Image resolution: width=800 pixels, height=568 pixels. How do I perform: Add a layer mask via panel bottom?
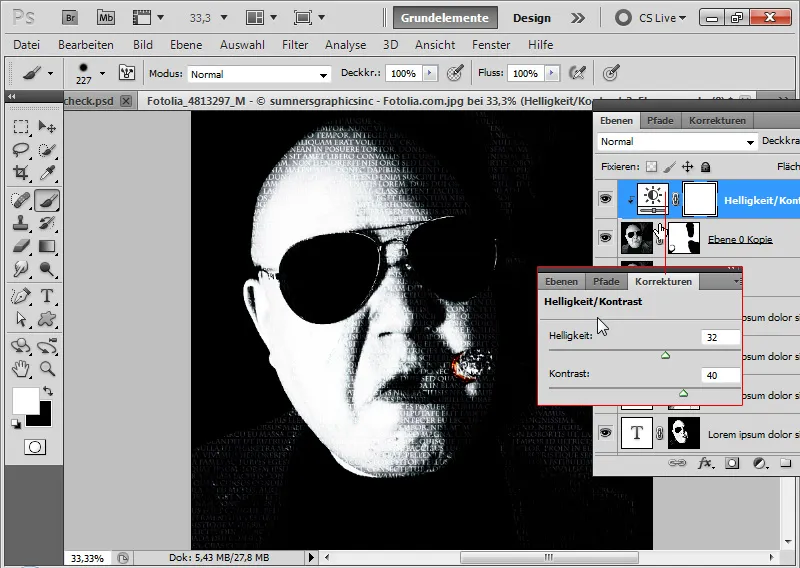point(732,463)
